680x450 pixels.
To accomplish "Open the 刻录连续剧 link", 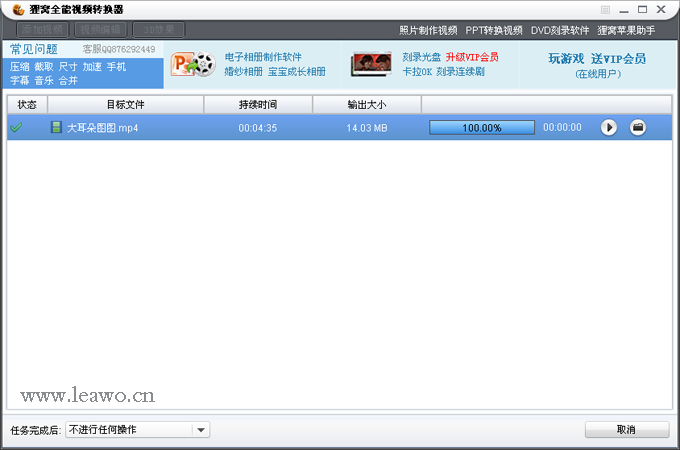I will [x=461, y=72].
